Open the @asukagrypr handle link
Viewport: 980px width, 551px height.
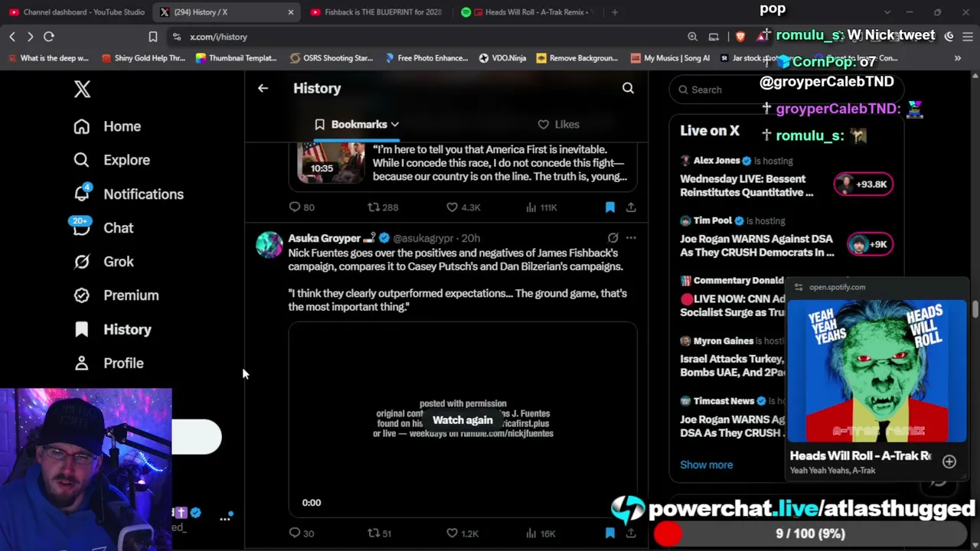[423, 238]
